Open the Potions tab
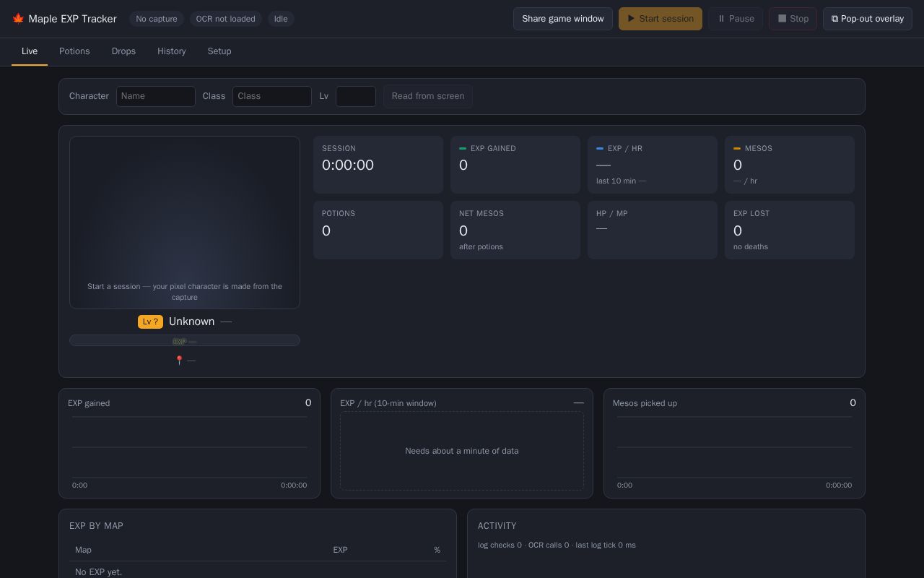The height and width of the screenshot is (578, 924). tap(74, 51)
